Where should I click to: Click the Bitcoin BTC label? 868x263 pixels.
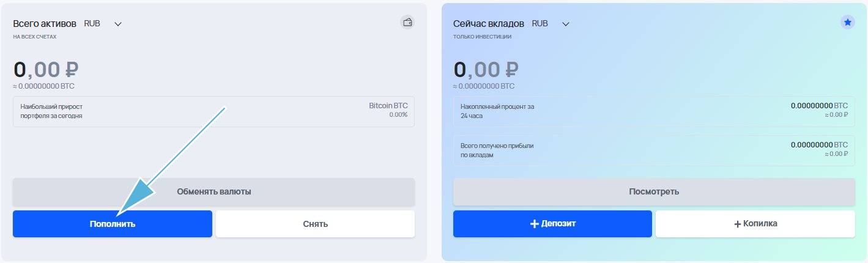(x=388, y=106)
